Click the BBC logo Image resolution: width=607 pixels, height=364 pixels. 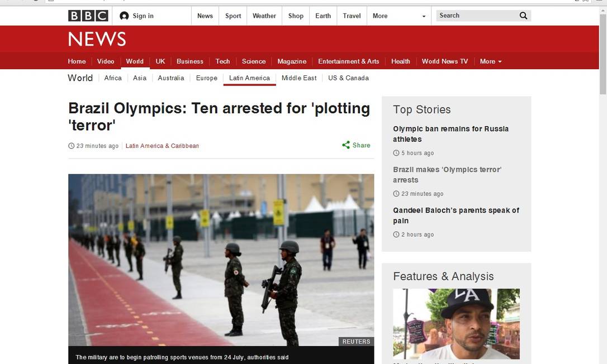88,16
